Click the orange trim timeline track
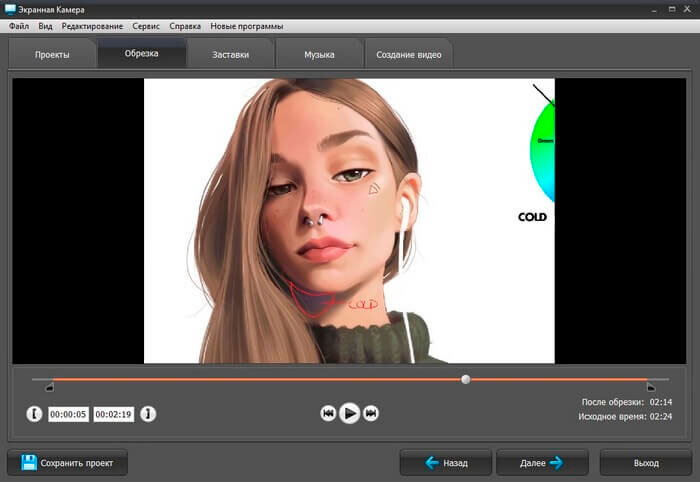Viewport: 700px width, 482px height. (350, 379)
